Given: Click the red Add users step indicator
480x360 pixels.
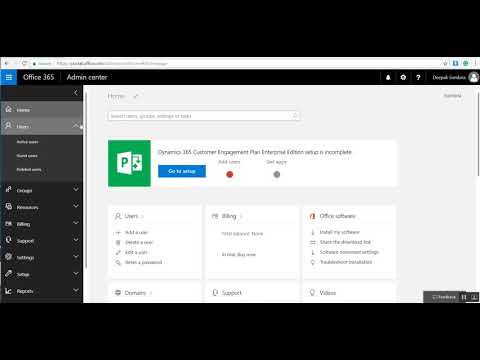Looking at the screenshot, I should point(230,174).
